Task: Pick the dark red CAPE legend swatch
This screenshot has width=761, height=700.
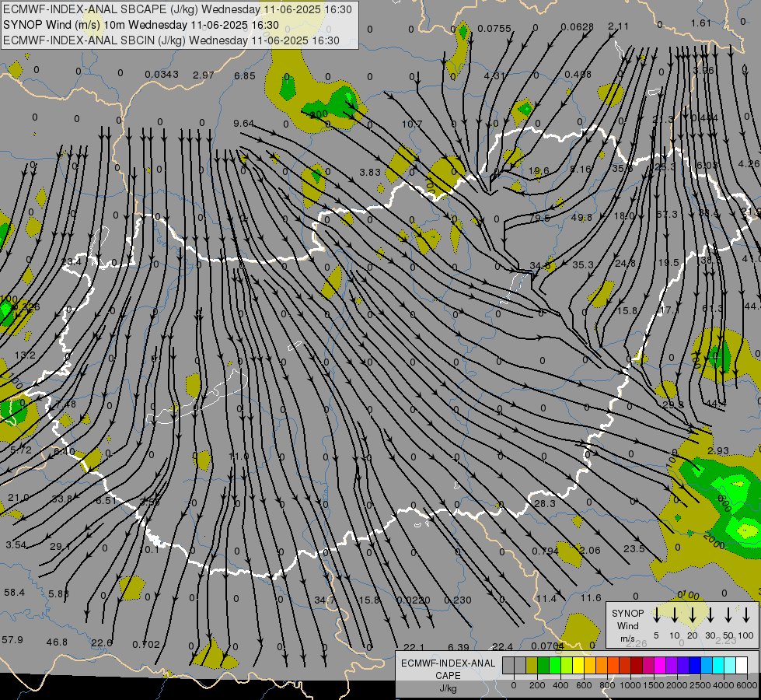Action: pos(637,666)
